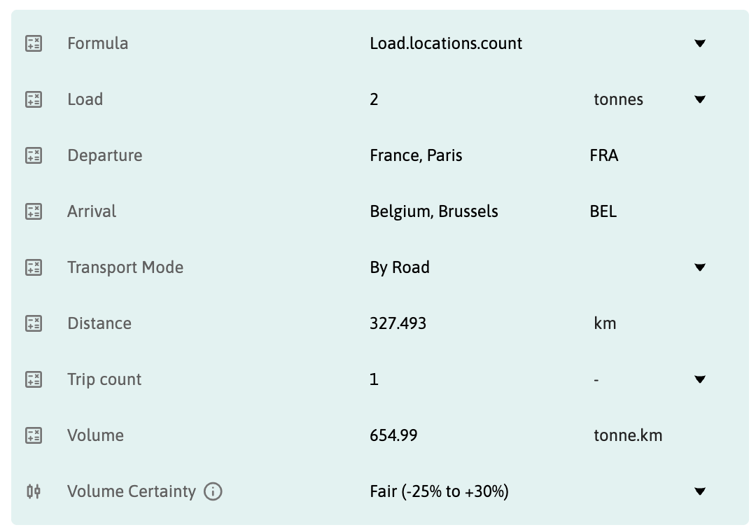Expand the Transport Mode dropdown arrow
The width and height of the screenshot is (756, 532).
pyautogui.click(x=699, y=267)
